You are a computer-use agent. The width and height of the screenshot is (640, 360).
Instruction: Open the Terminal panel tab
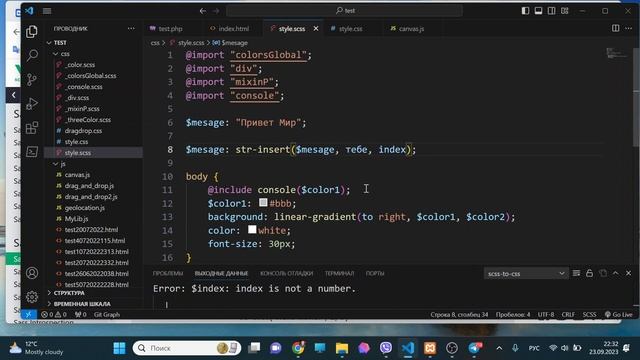[339, 273]
